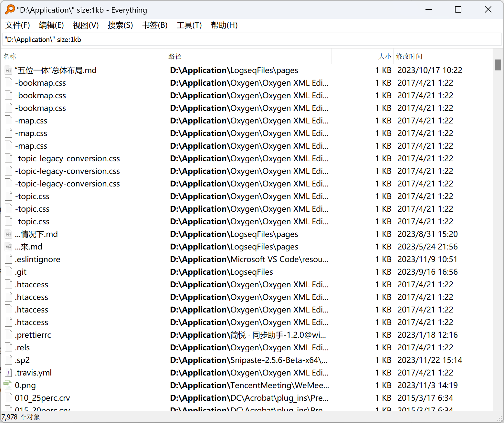Sort results by 修改时间 column header
This screenshot has width=504, height=423.
pyautogui.click(x=443, y=57)
